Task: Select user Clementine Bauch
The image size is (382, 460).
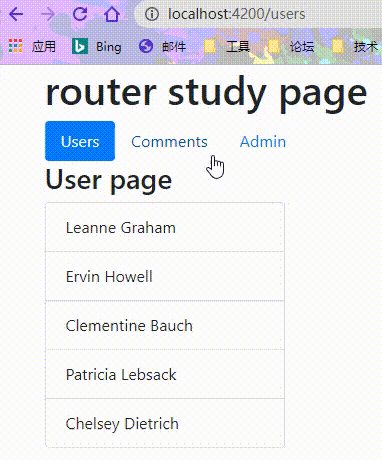Action: click(x=165, y=325)
